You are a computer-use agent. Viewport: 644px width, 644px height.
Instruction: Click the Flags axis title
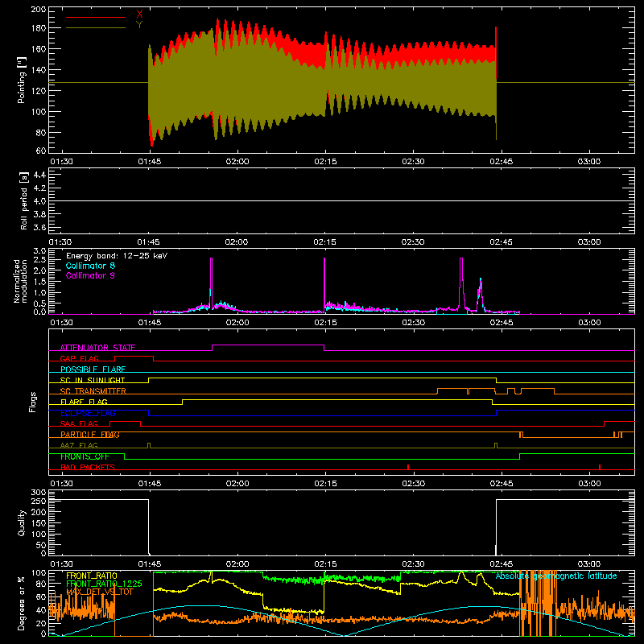(x=32, y=402)
